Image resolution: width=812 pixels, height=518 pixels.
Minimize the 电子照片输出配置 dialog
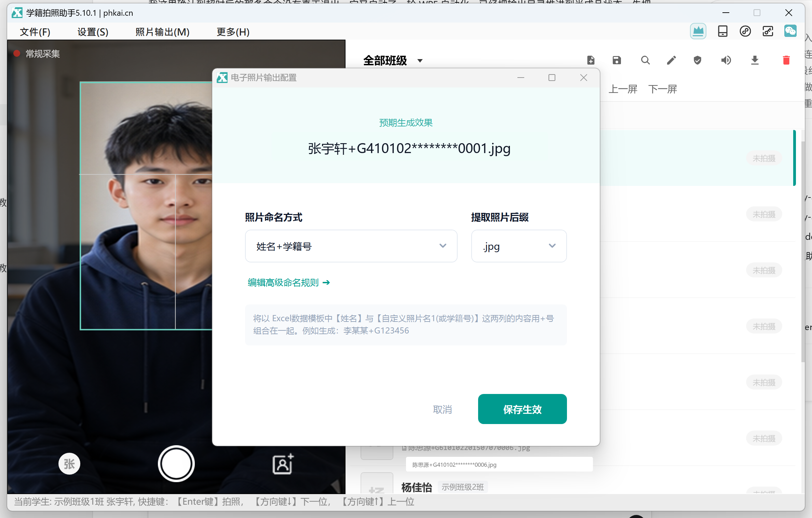click(x=520, y=78)
